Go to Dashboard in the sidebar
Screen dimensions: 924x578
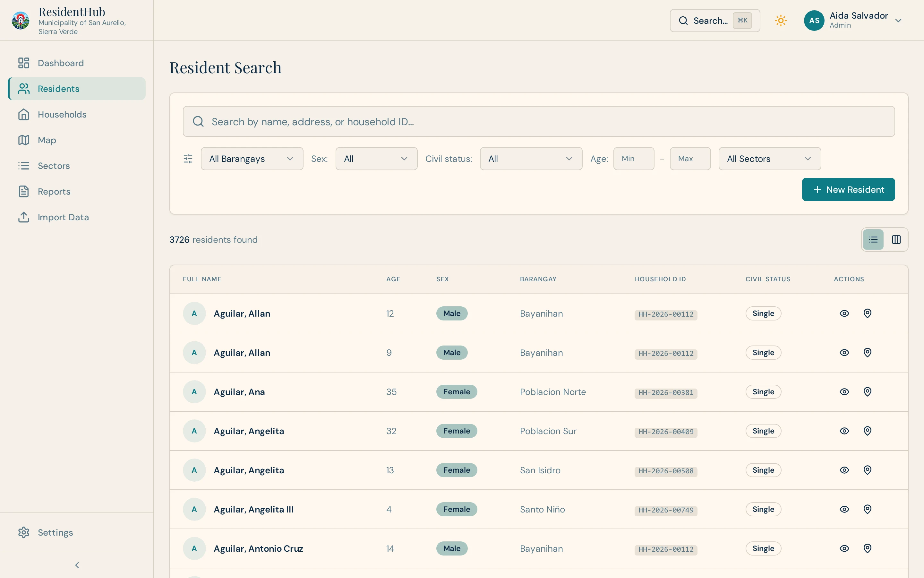77,63
